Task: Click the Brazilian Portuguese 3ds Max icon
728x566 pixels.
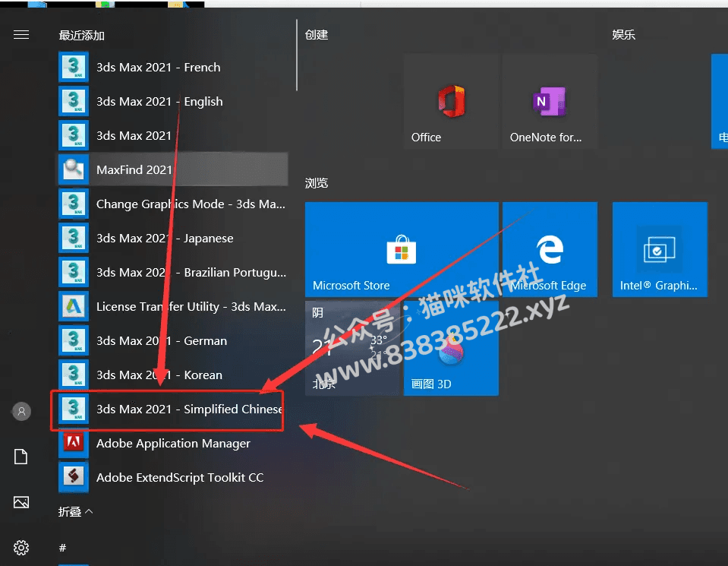Action: (x=74, y=272)
